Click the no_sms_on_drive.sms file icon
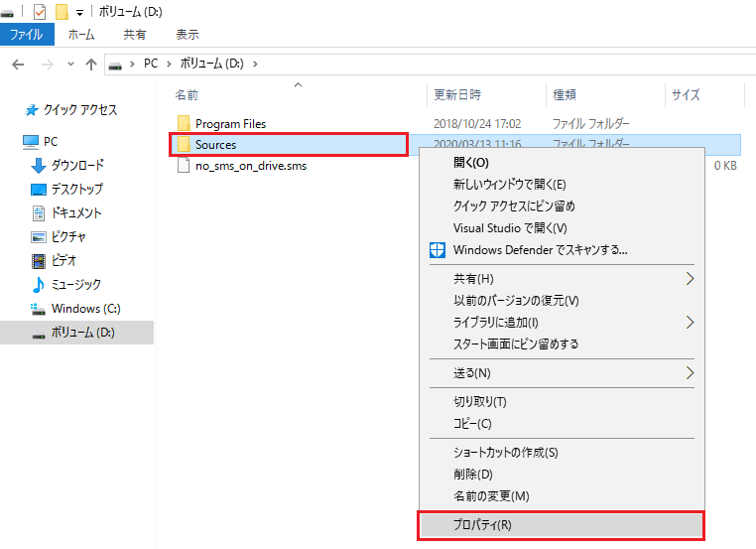Image resolution: width=756 pixels, height=549 pixels. point(184,166)
